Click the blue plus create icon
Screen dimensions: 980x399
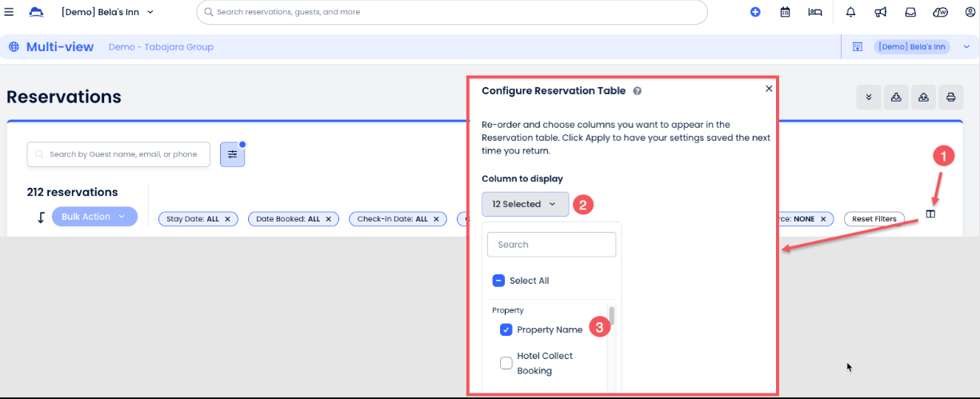point(755,12)
